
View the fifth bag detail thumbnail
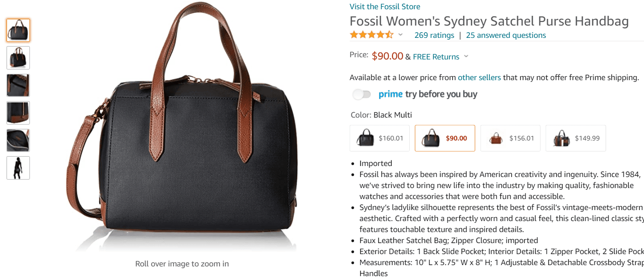18,140
